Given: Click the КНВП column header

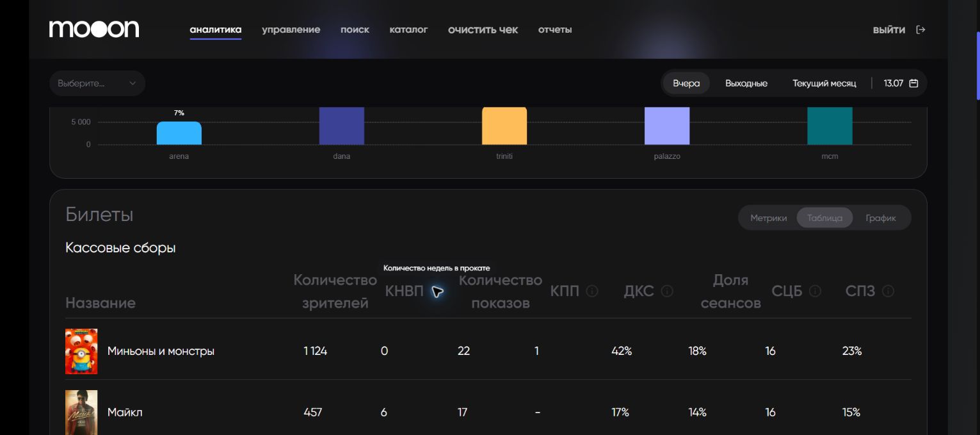Looking at the screenshot, I should tap(405, 291).
